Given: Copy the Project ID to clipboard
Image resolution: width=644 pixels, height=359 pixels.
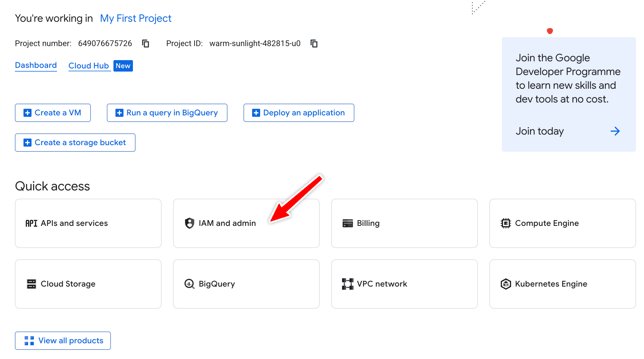Looking at the screenshot, I should click(314, 44).
